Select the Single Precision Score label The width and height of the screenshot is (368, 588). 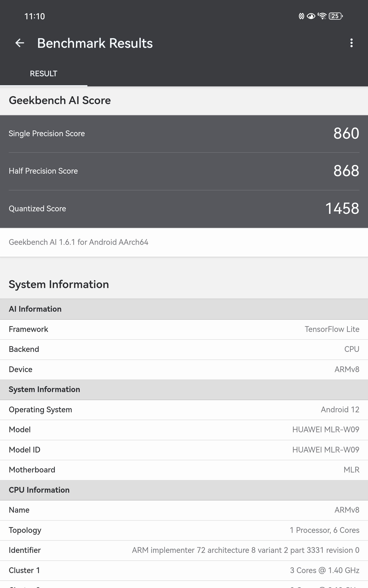pyautogui.click(x=47, y=133)
